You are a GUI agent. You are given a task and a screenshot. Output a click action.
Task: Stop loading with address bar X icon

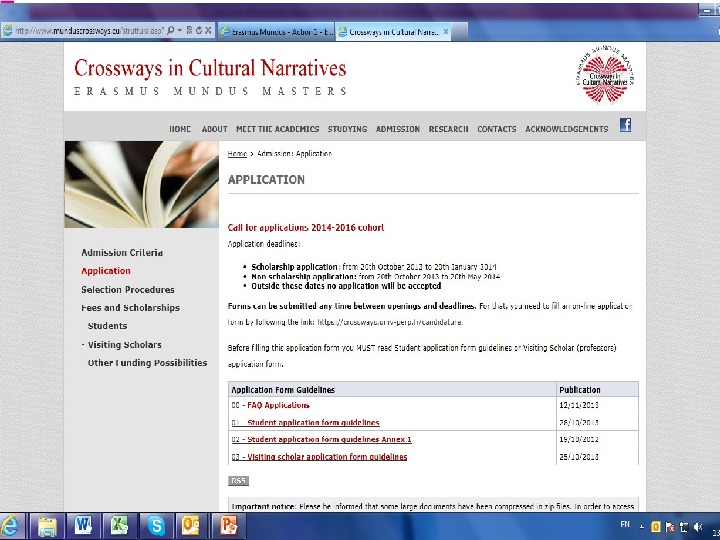pyautogui.click(x=208, y=31)
